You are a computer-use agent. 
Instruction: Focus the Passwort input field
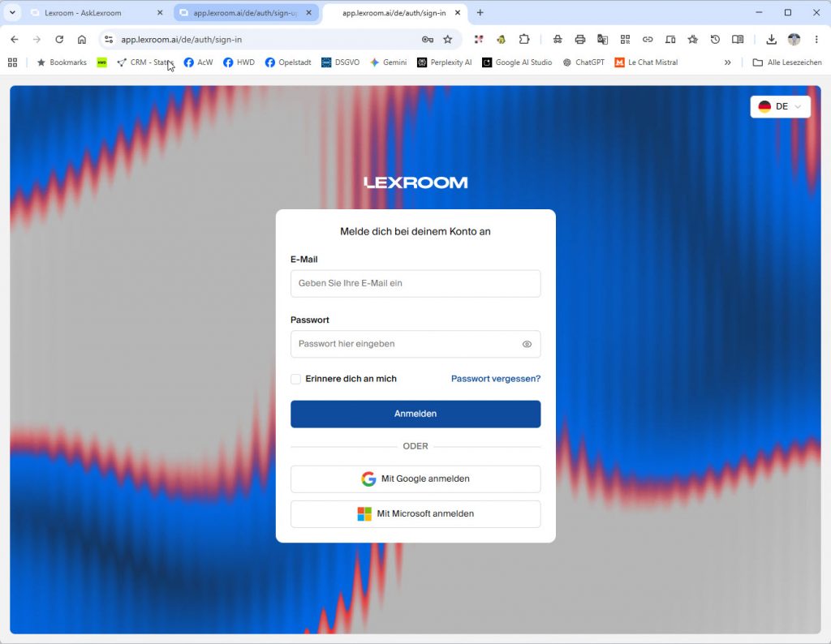click(415, 344)
